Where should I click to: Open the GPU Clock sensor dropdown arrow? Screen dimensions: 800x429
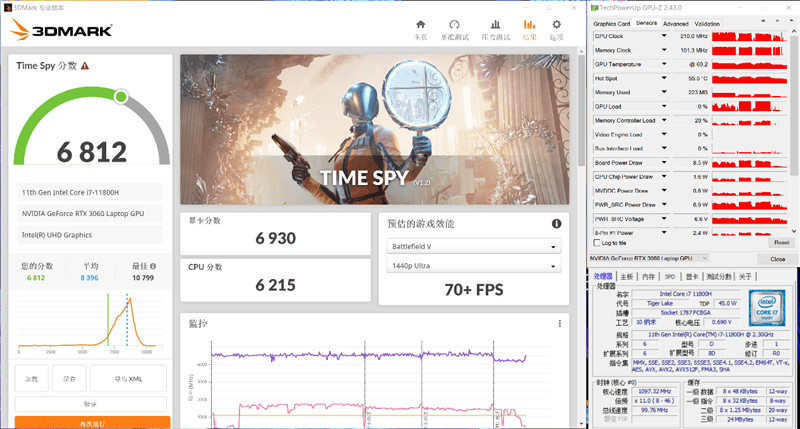point(664,36)
